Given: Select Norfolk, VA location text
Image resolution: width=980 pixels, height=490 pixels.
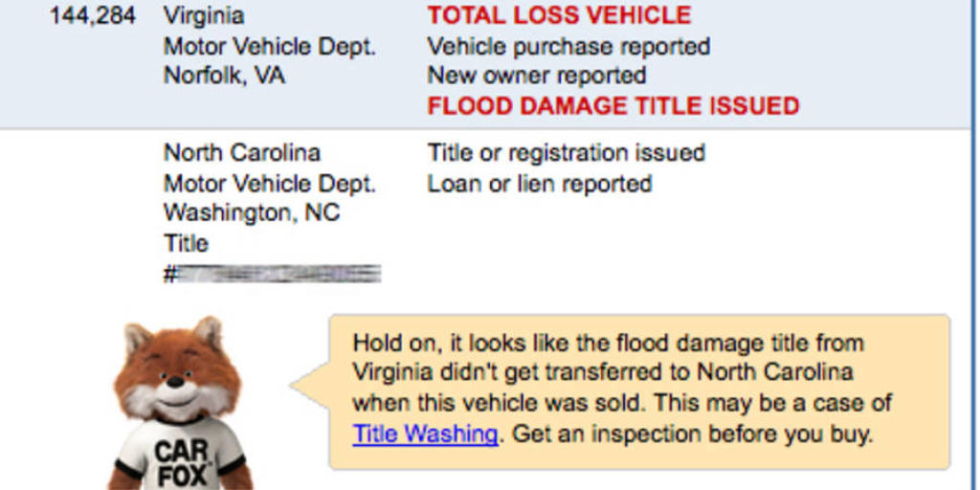Looking at the screenshot, I should (224, 76).
